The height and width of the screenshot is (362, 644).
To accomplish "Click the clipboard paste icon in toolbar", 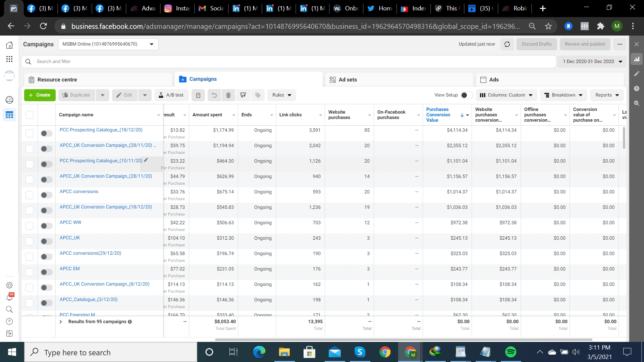I will pyautogui.click(x=198, y=95).
